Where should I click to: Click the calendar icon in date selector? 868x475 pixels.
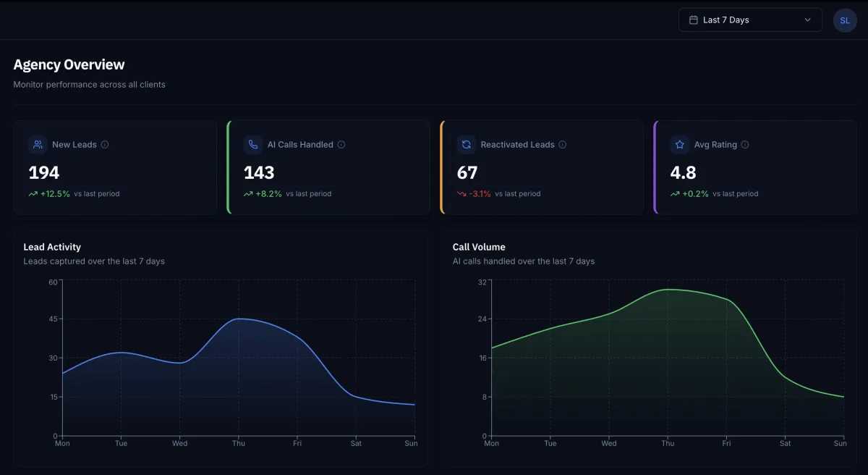694,20
